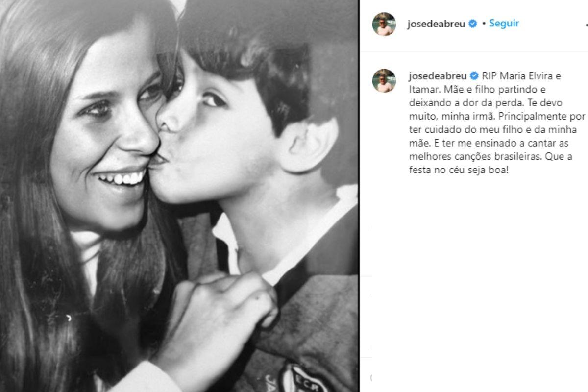Image resolution: width=588 pixels, height=392 pixels.
Task: Click the black and white post photo
Action: coord(179,196)
